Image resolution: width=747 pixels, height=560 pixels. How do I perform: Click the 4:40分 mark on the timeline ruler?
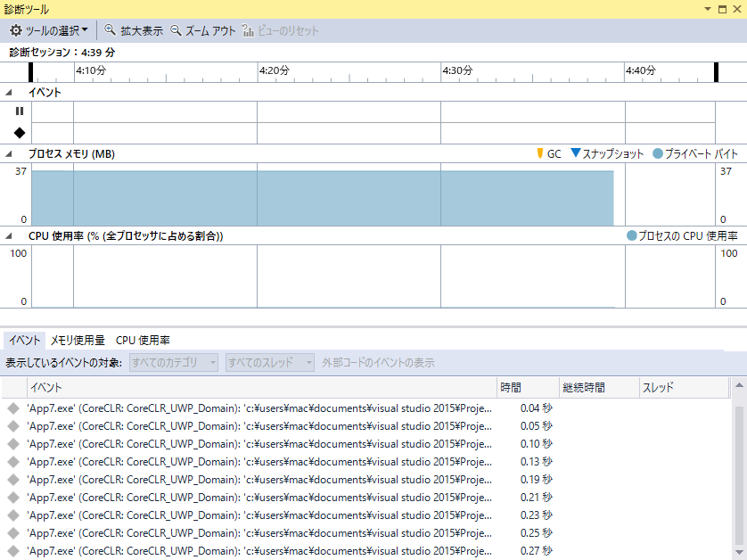(x=641, y=70)
